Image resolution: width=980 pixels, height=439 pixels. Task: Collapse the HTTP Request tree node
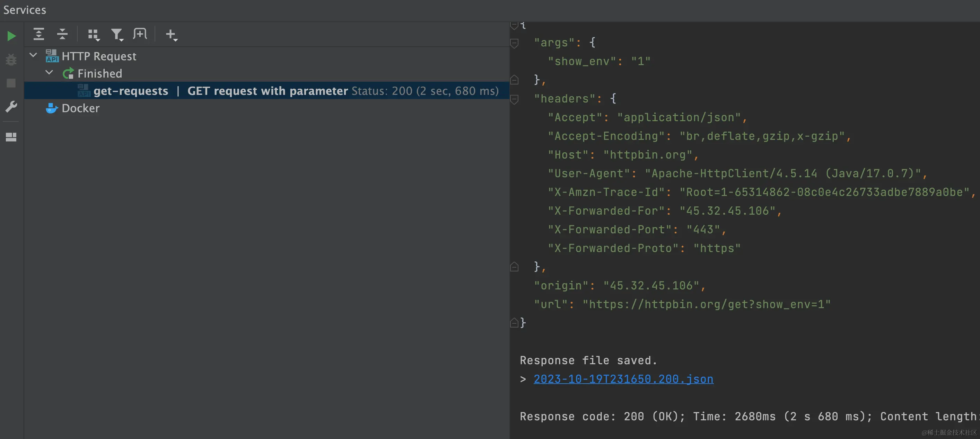(34, 55)
